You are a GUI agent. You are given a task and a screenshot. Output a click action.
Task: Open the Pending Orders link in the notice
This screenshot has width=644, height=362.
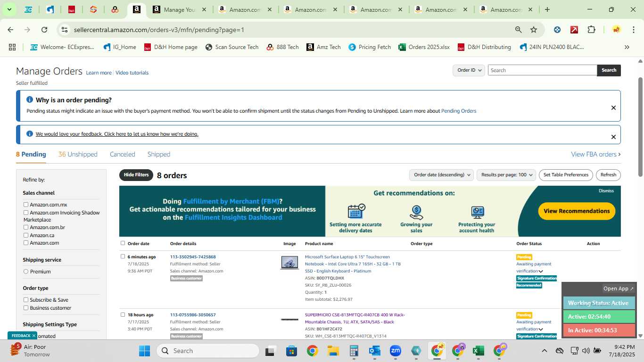coord(459,111)
